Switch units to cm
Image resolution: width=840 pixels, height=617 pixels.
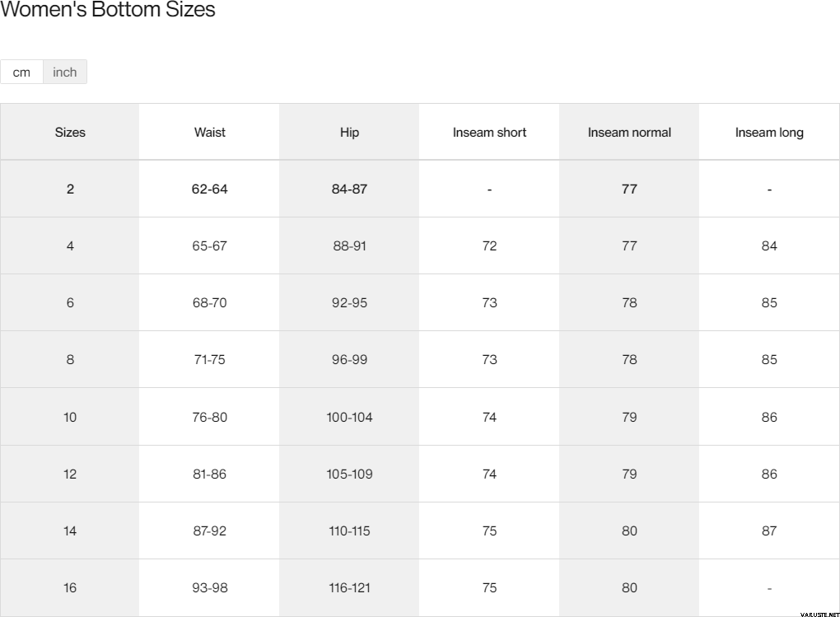[x=21, y=72]
